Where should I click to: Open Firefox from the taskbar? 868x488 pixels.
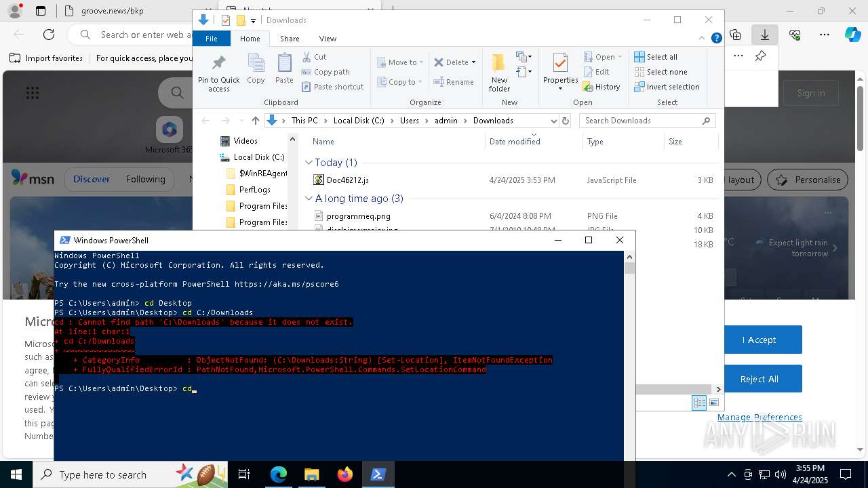click(x=344, y=474)
